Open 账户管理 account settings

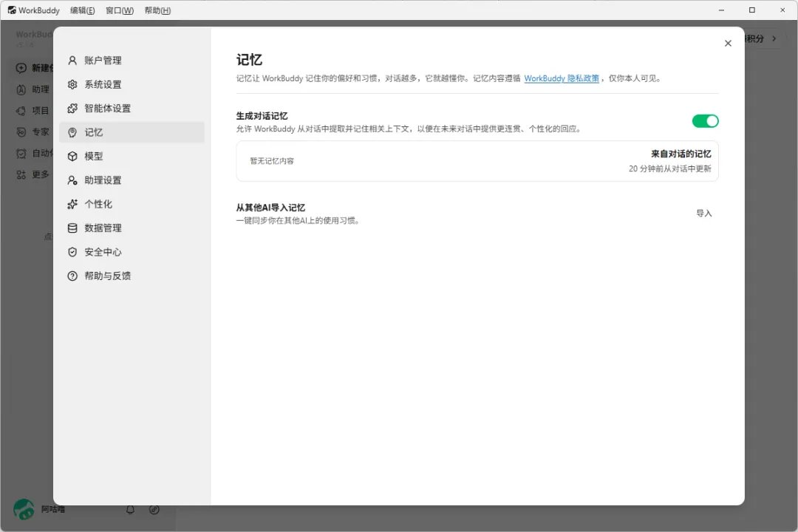[132, 61]
